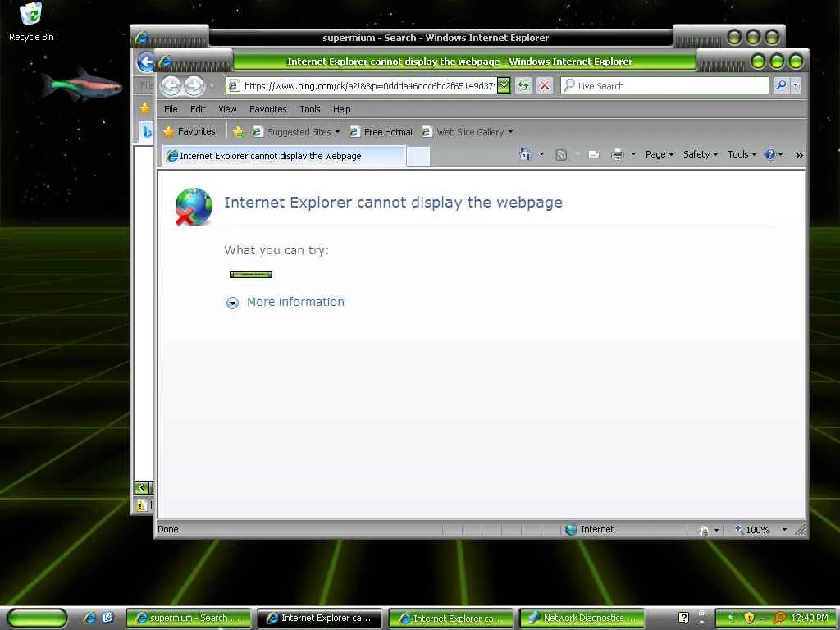Screen dimensions: 840x630
Task: Click the diagnose button under 'What you can try'
Action: click(251, 274)
